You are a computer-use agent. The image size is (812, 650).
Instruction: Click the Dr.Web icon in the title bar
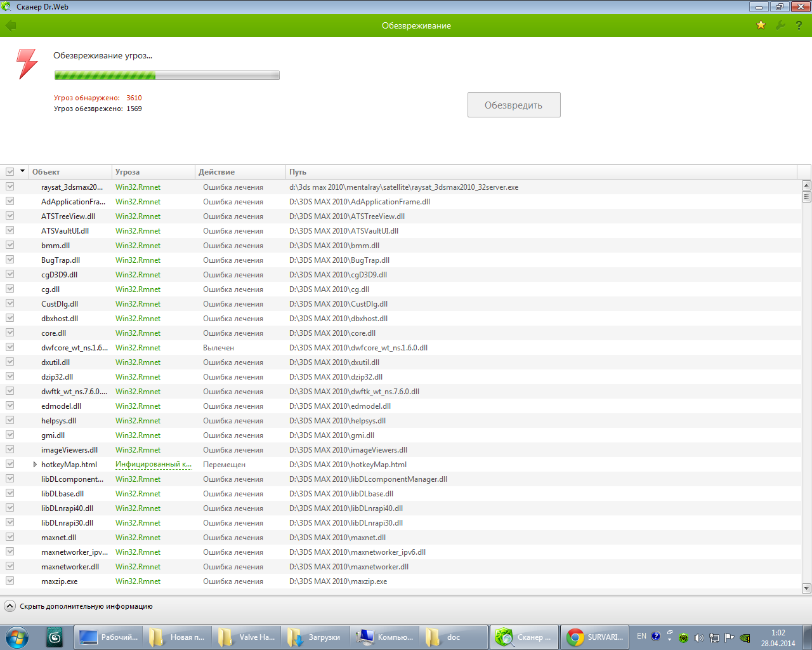tap(7, 7)
